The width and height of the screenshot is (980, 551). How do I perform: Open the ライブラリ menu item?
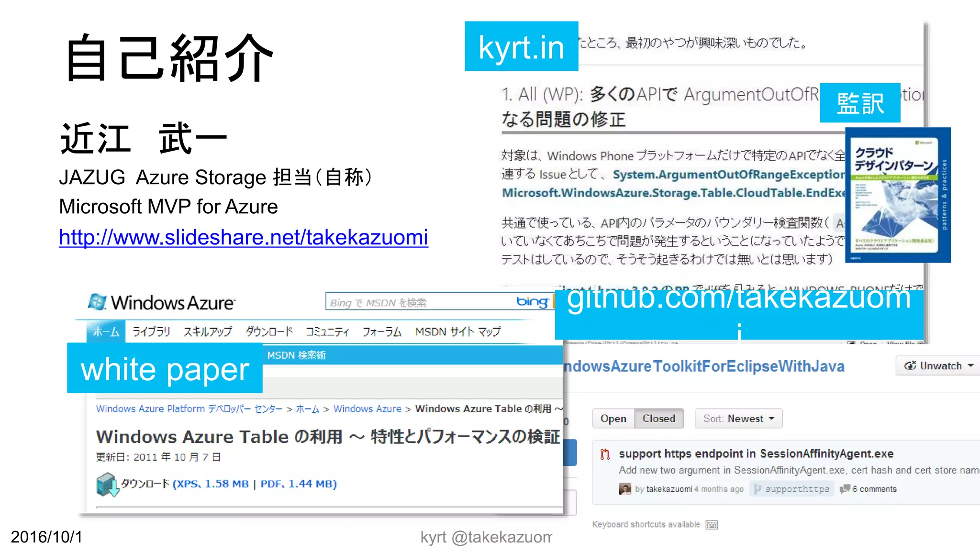coord(151,331)
